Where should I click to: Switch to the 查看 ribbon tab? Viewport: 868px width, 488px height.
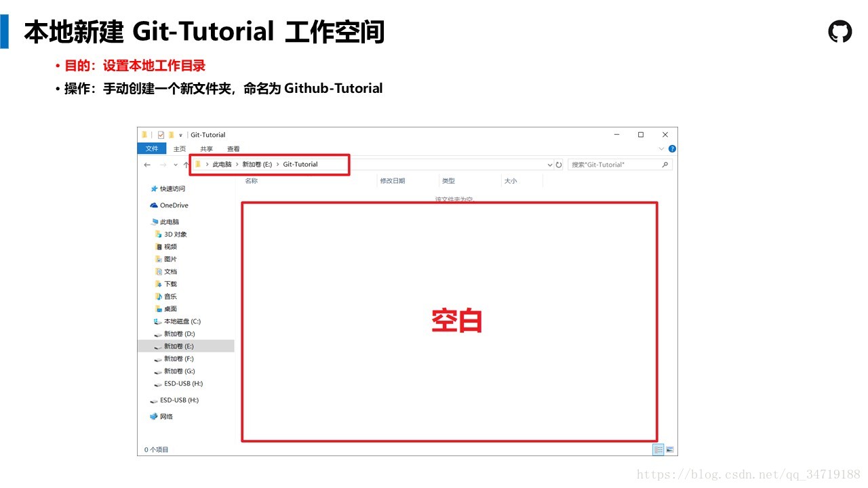click(x=233, y=149)
